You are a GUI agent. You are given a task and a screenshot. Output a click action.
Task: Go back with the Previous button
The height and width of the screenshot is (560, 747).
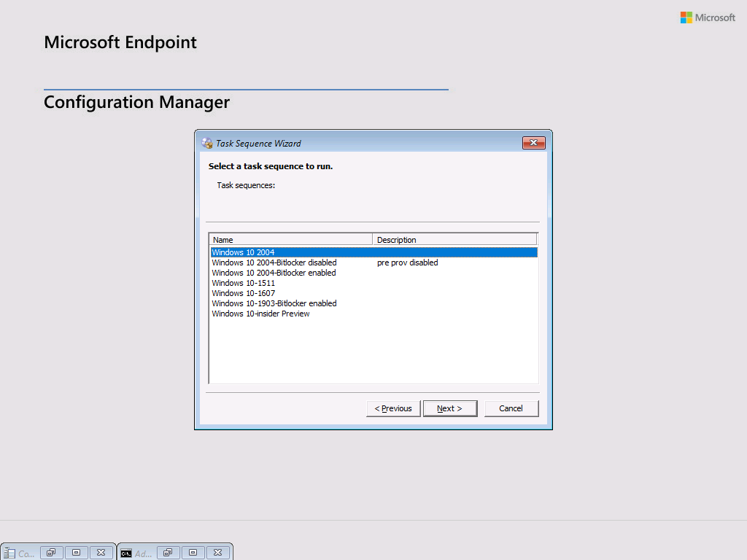coord(393,408)
